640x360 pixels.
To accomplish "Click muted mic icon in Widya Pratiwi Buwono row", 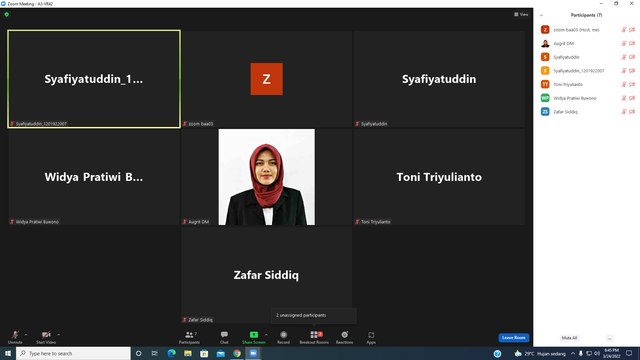I will click(x=624, y=98).
